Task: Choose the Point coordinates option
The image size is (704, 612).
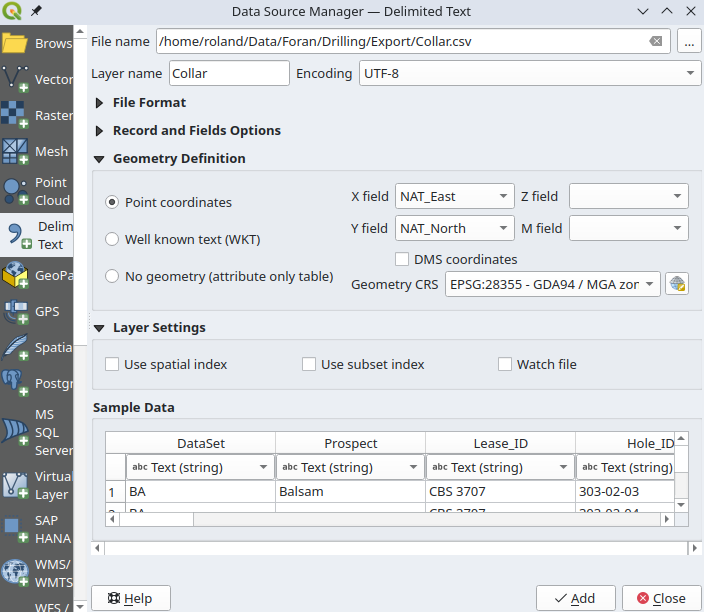Action: point(112,202)
